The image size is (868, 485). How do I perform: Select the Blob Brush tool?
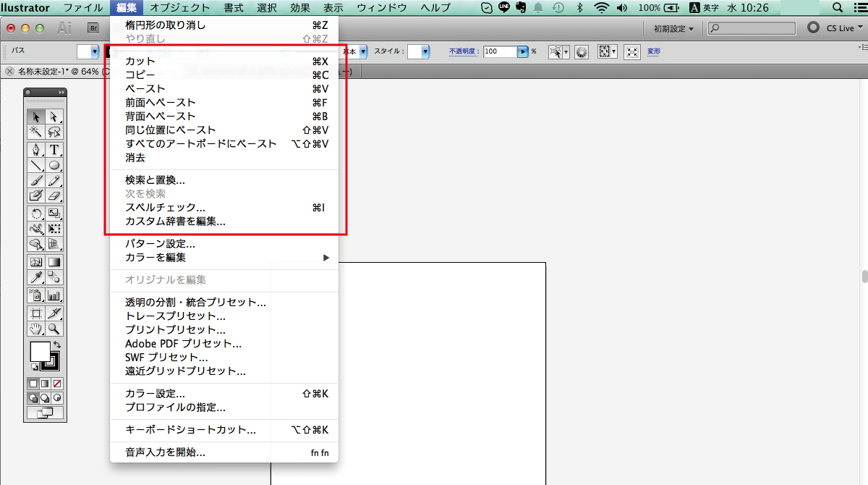pos(36,195)
